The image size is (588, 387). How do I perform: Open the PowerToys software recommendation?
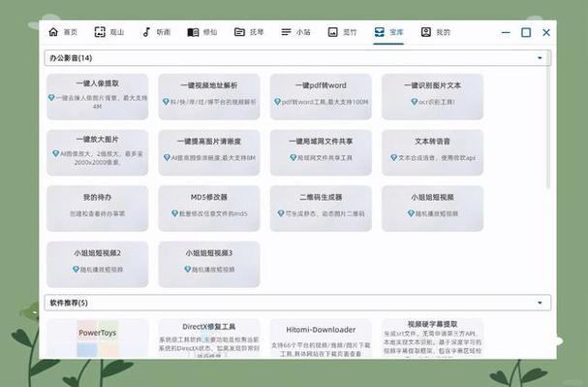pos(98,339)
